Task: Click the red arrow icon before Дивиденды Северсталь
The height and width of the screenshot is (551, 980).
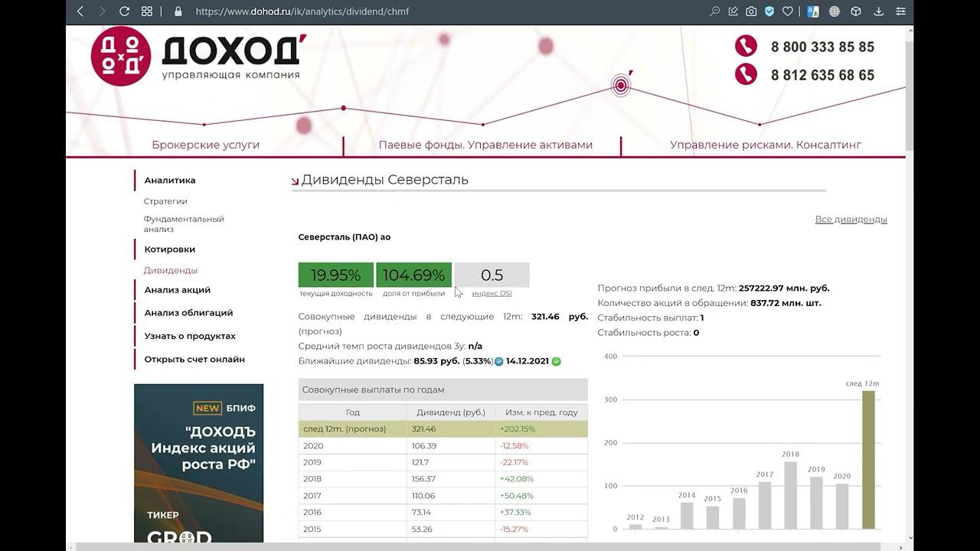Action: pos(295,181)
